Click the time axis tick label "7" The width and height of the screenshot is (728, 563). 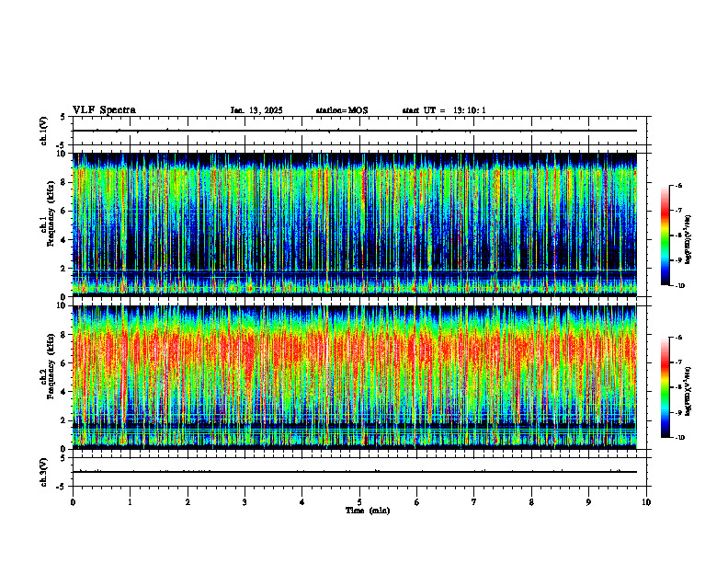474,502
